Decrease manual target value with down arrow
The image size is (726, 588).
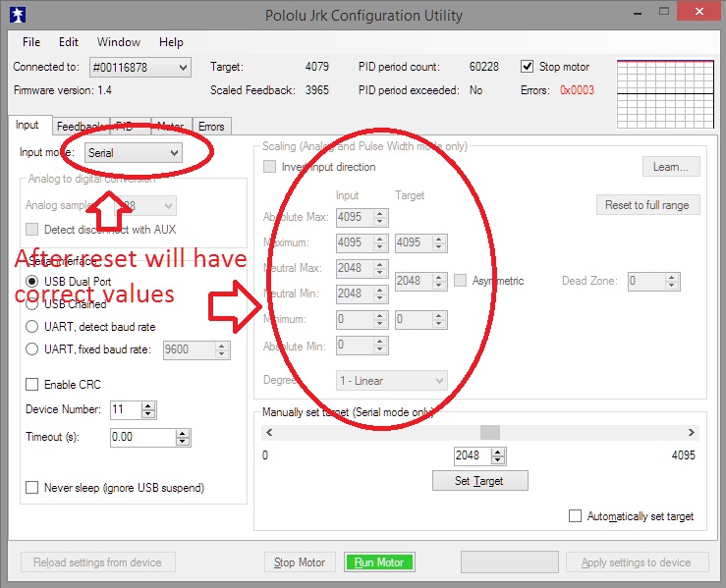coord(498,459)
